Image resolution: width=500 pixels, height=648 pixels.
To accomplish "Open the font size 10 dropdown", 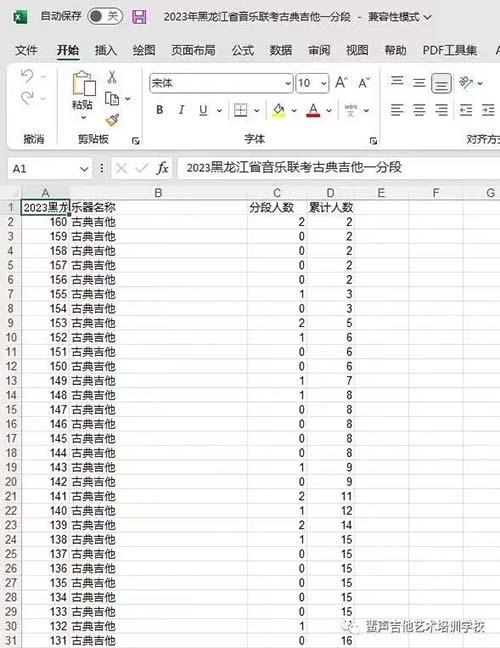I will [324, 83].
